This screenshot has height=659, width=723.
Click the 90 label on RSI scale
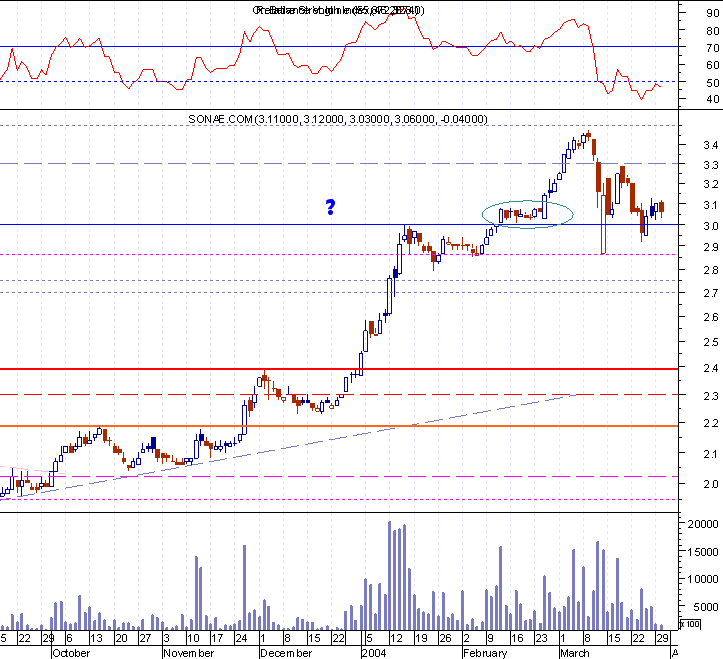pyautogui.click(x=713, y=13)
